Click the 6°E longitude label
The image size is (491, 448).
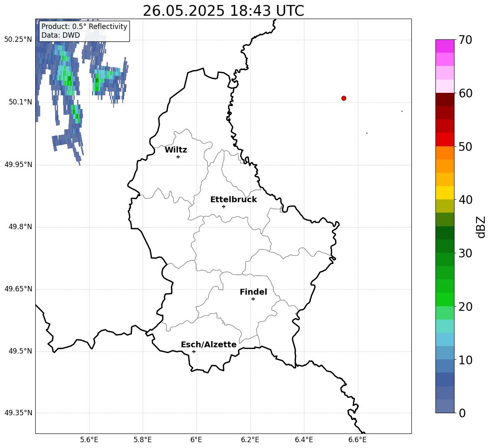196,440
